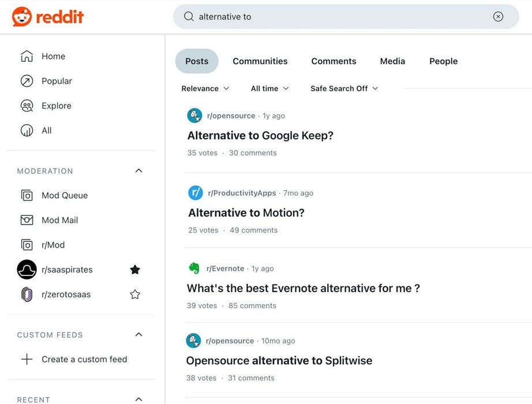Screen dimensions: 532x404
Task: Open the "Alternative to Google Keep?" post
Action: 260,136
